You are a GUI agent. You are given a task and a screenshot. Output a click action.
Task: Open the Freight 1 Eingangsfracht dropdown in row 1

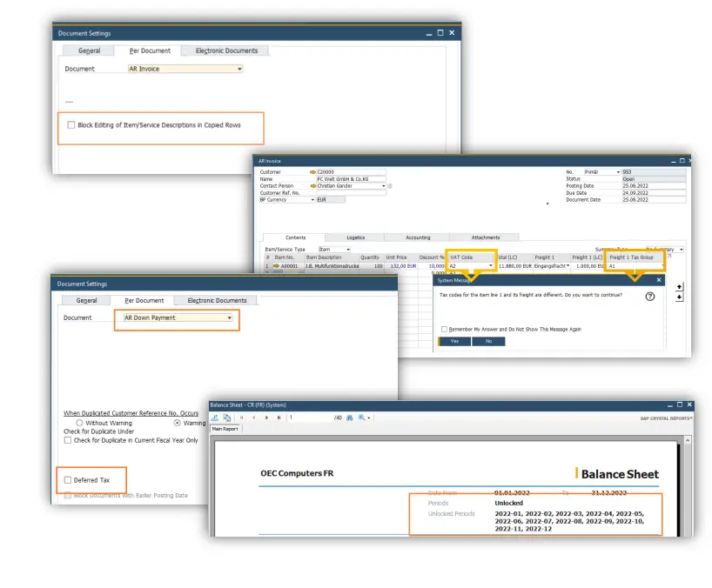point(568,266)
